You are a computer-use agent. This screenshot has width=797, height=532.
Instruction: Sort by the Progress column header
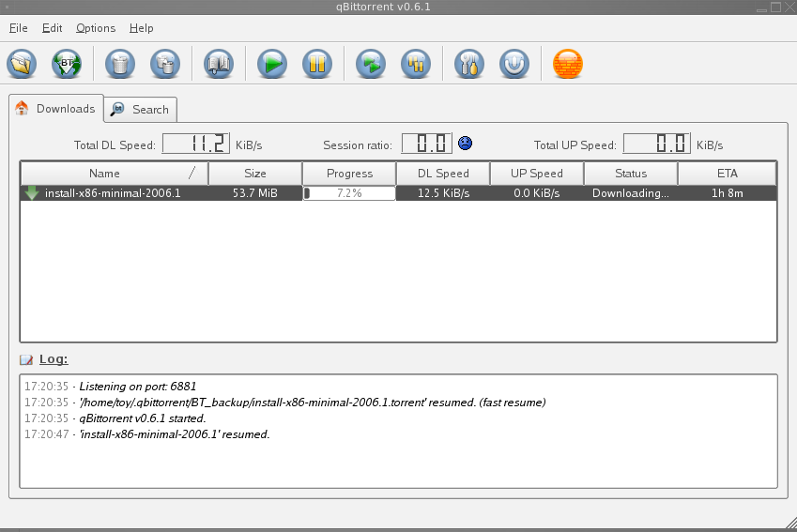click(349, 174)
